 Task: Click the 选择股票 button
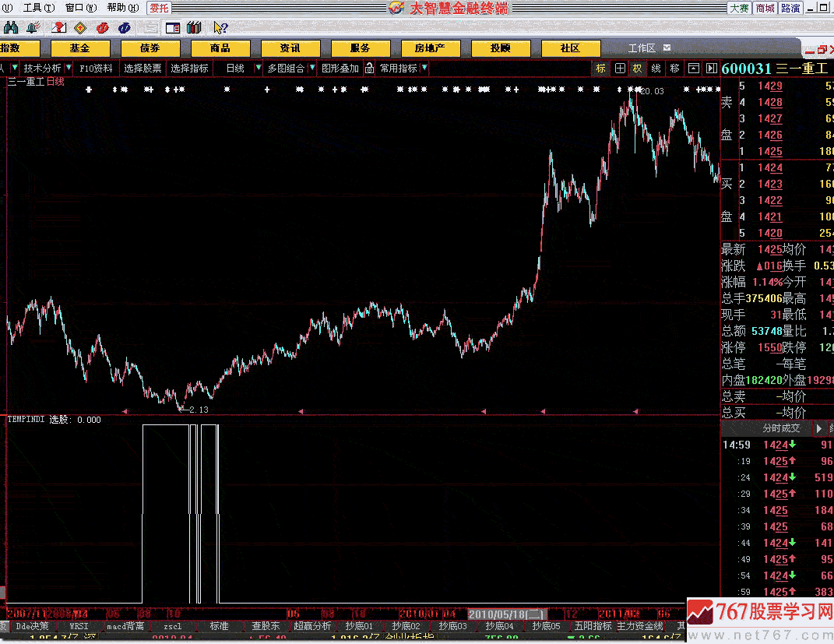pos(143,68)
